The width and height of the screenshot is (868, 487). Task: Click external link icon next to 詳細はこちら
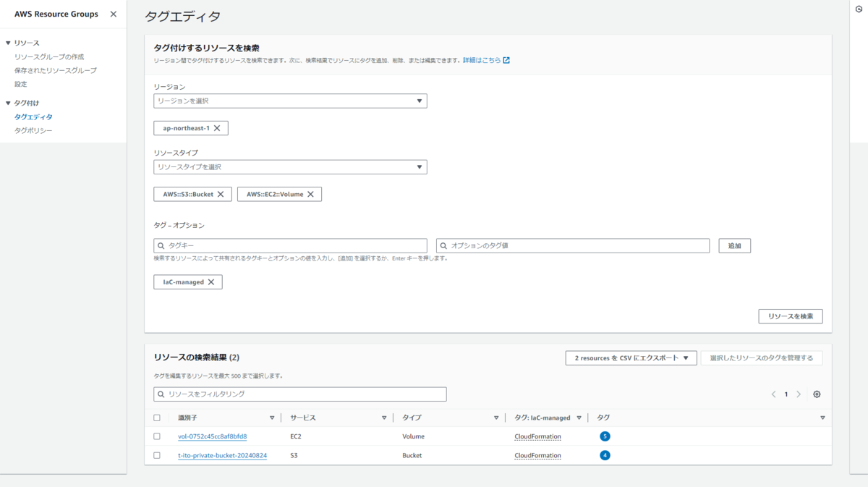tap(506, 60)
